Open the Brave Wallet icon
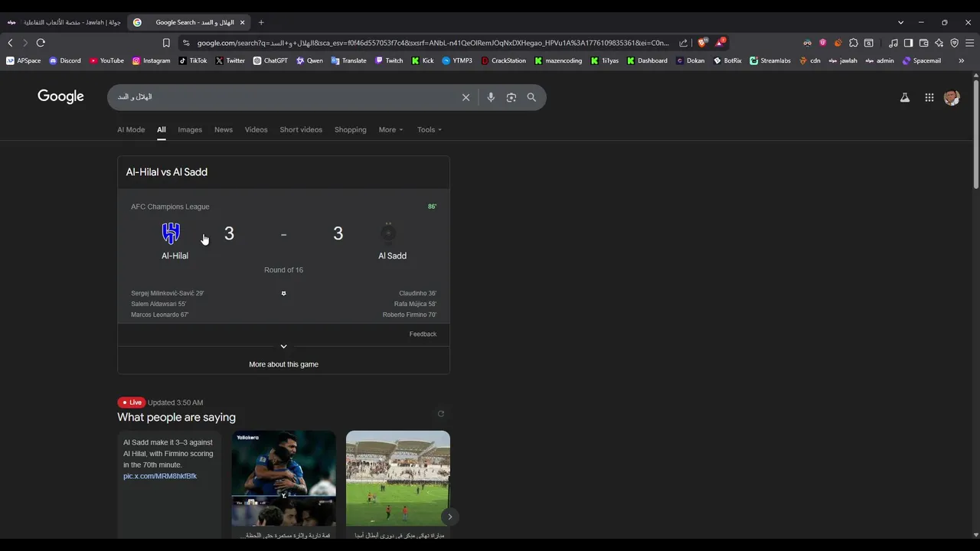The height and width of the screenshot is (551, 980). (923, 43)
